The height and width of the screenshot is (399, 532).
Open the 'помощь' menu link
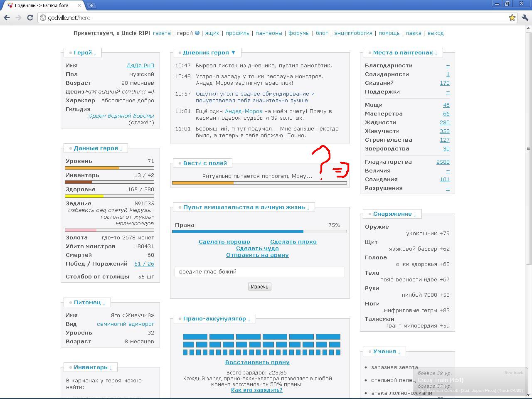389,33
